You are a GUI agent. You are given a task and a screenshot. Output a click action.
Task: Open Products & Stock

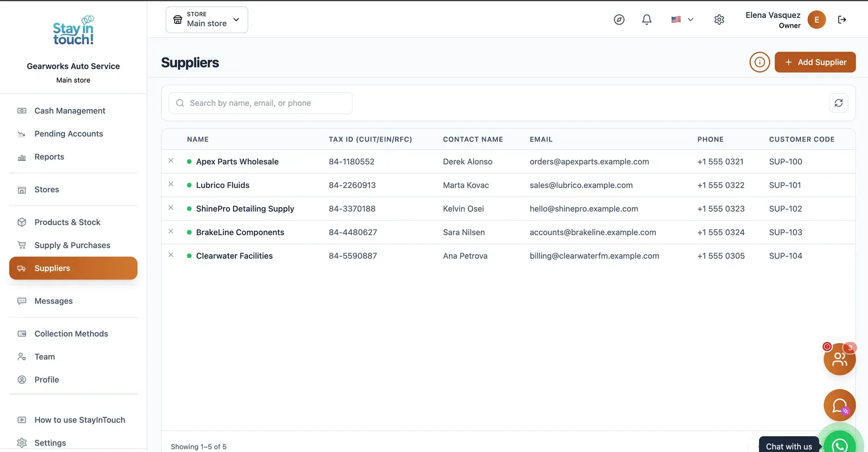(73, 222)
